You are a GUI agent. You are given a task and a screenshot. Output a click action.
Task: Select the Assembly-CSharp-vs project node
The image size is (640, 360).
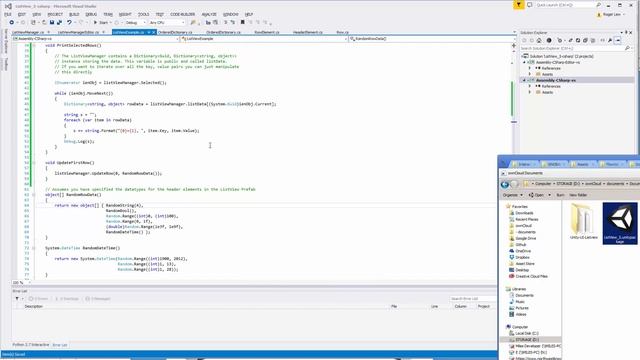pos(556,80)
